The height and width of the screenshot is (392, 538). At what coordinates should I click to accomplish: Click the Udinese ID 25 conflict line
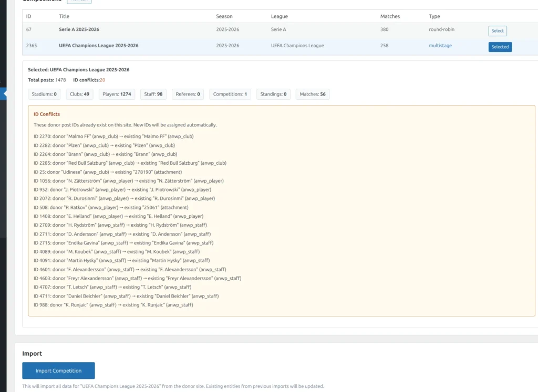click(x=108, y=172)
